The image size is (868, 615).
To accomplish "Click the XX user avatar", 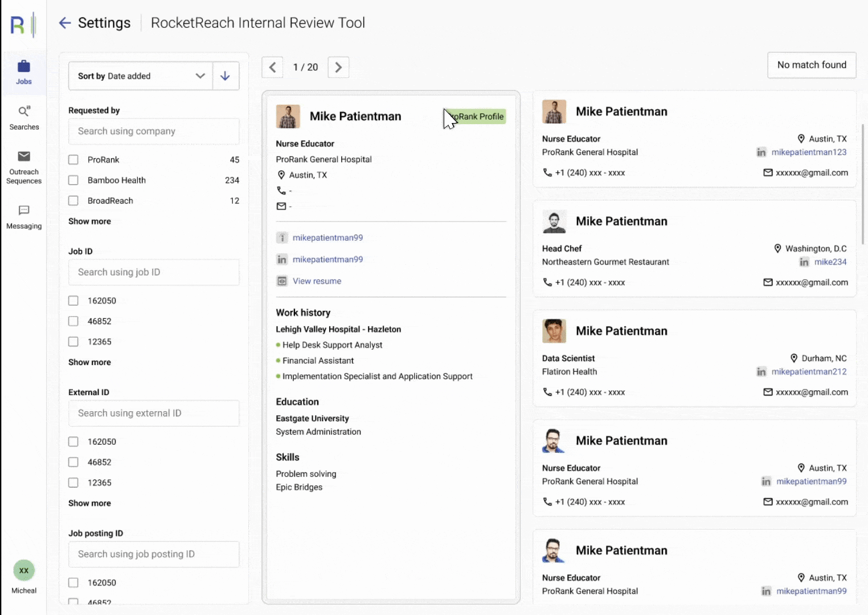I will (x=24, y=570).
